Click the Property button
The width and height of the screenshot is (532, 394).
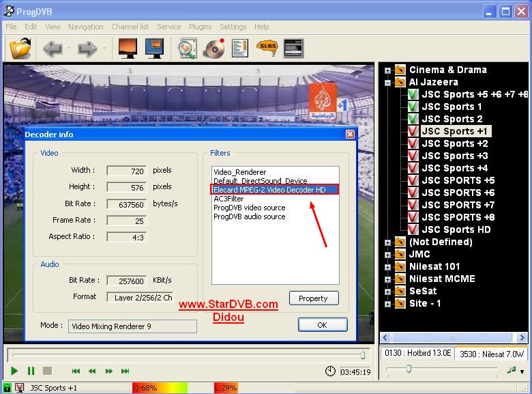[314, 298]
